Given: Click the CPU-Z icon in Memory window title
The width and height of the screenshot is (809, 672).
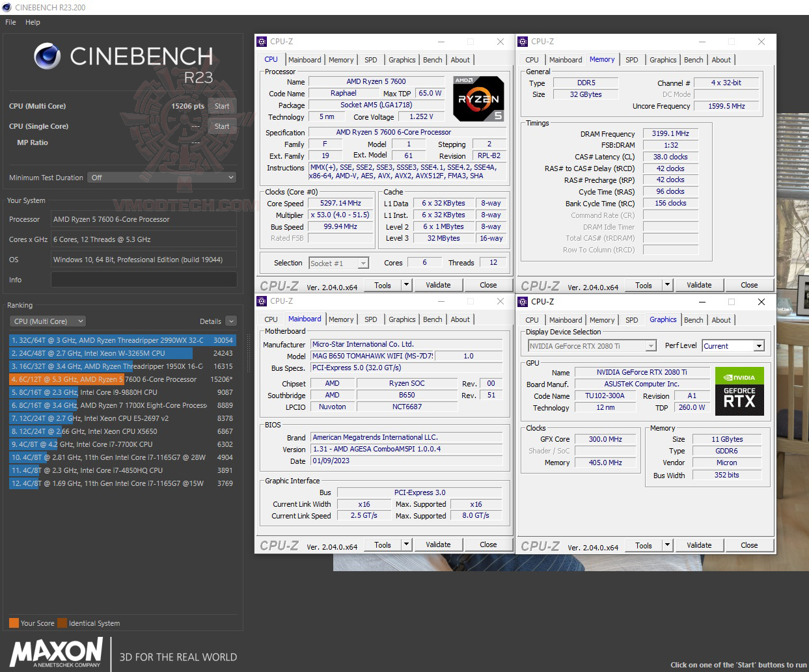Looking at the screenshot, I should [523, 41].
